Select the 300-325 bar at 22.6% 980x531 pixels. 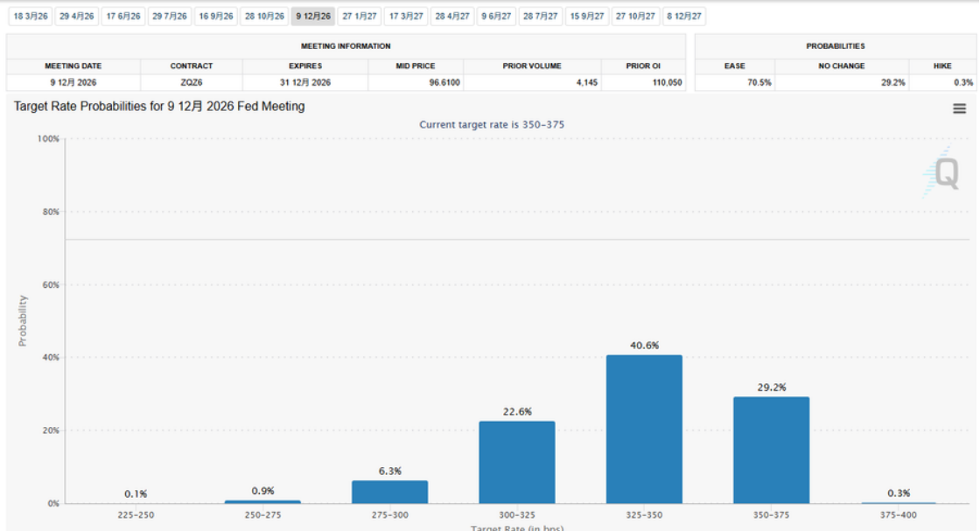[x=517, y=462]
